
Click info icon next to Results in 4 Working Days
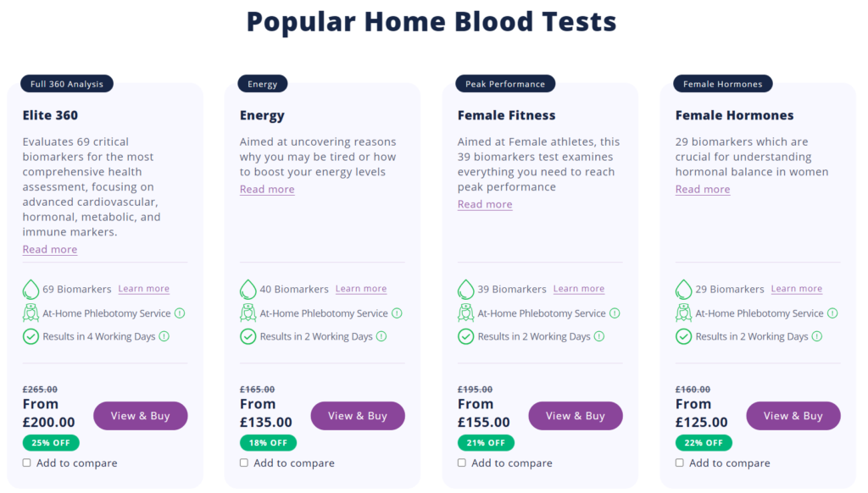point(164,336)
